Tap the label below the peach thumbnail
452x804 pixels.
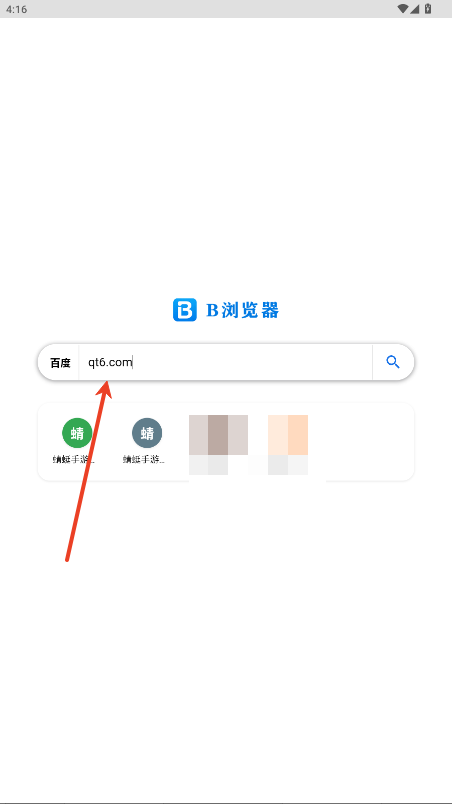(288, 465)
